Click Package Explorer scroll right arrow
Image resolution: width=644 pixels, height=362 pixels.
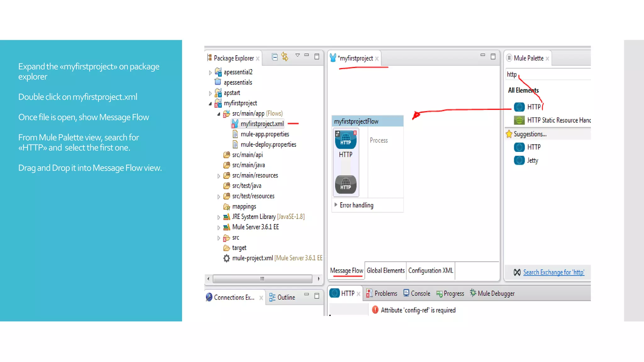[x=319, y=279]
